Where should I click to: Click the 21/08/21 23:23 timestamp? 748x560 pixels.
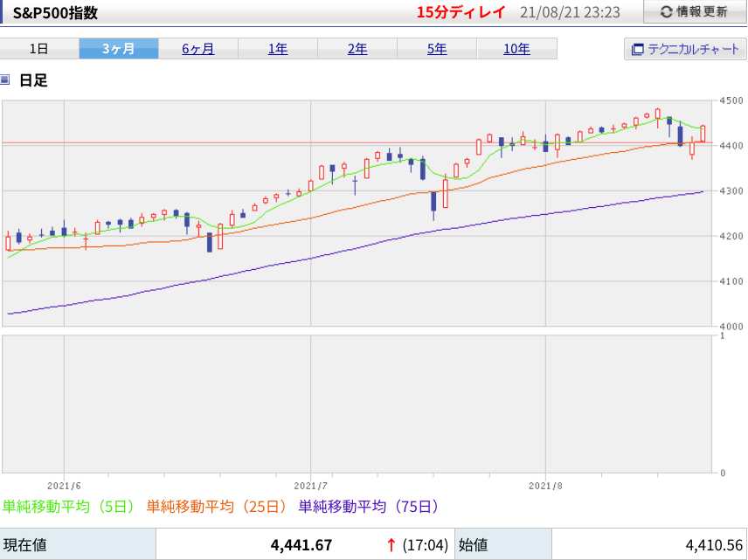[570, 12]
